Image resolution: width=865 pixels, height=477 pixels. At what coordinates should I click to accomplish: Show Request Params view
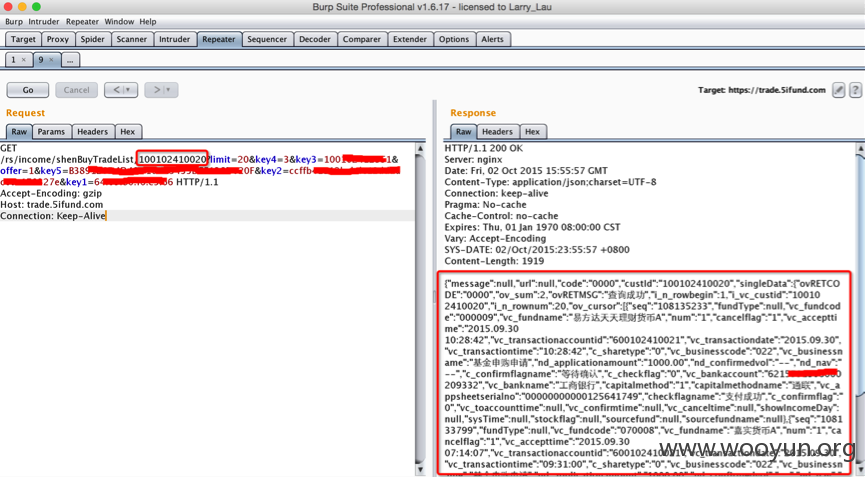coord(51,132)
